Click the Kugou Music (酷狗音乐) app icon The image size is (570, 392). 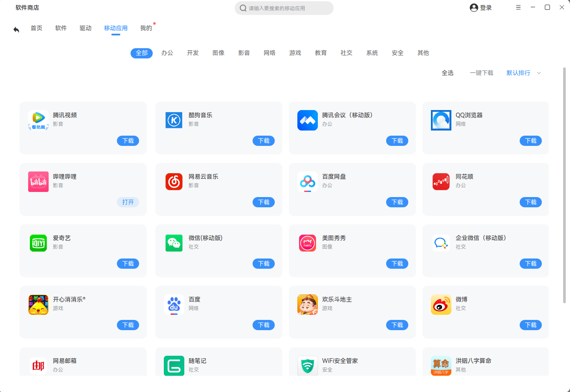click(x=174, y=120)
